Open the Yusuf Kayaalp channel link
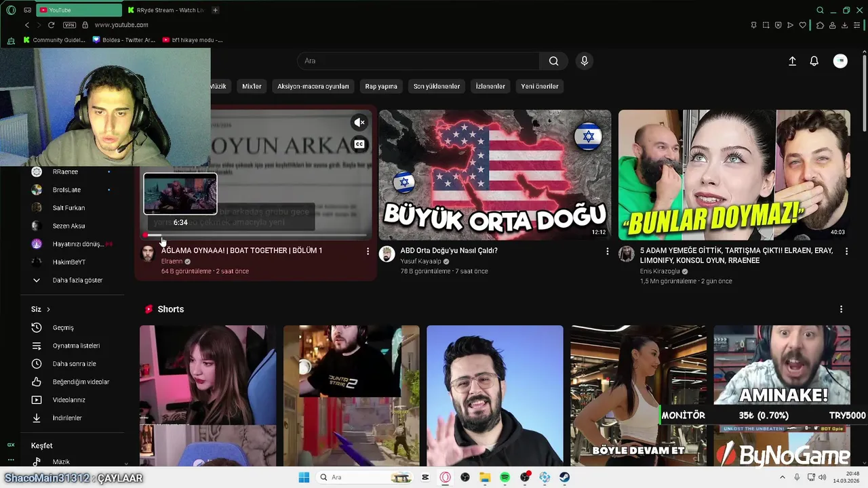The height and width of the screenshot is (488, 868). click(x=420, y=262)
